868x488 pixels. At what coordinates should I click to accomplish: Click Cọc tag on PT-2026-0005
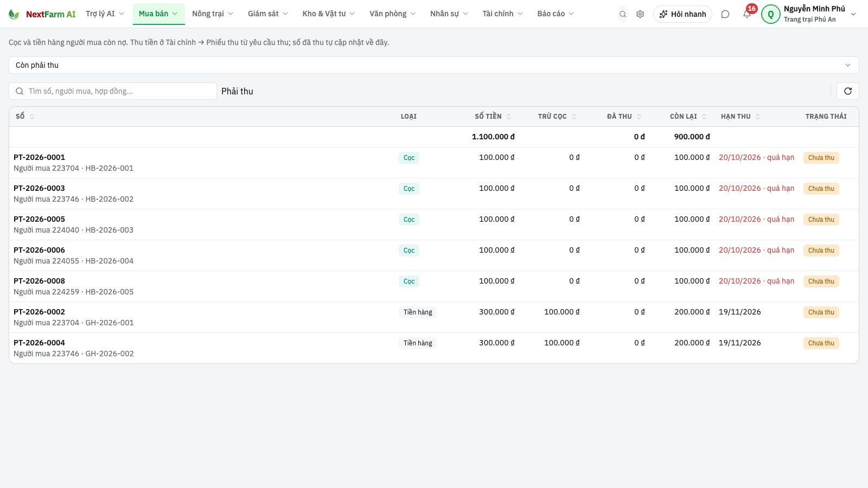tap(409, 220)
